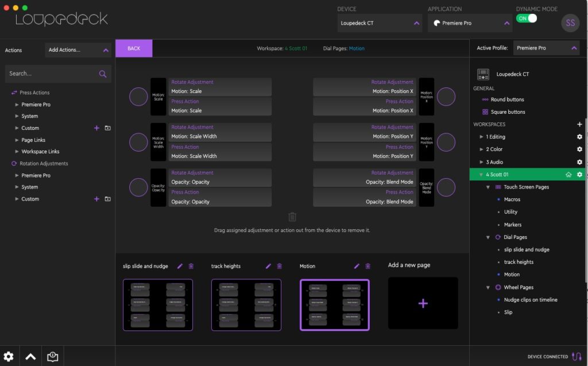The image size is (588, 366).
Task: Click the Motion dial pages link
Action: [357, 48]
